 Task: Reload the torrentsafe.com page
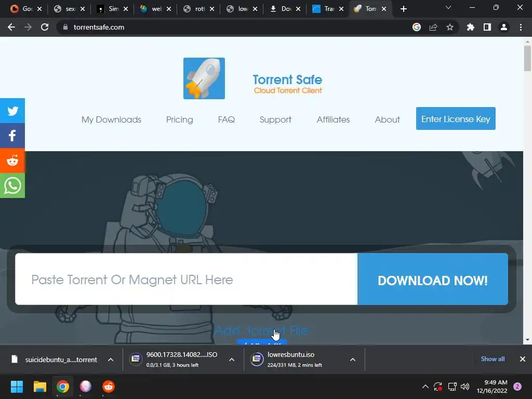click(45, 27)
